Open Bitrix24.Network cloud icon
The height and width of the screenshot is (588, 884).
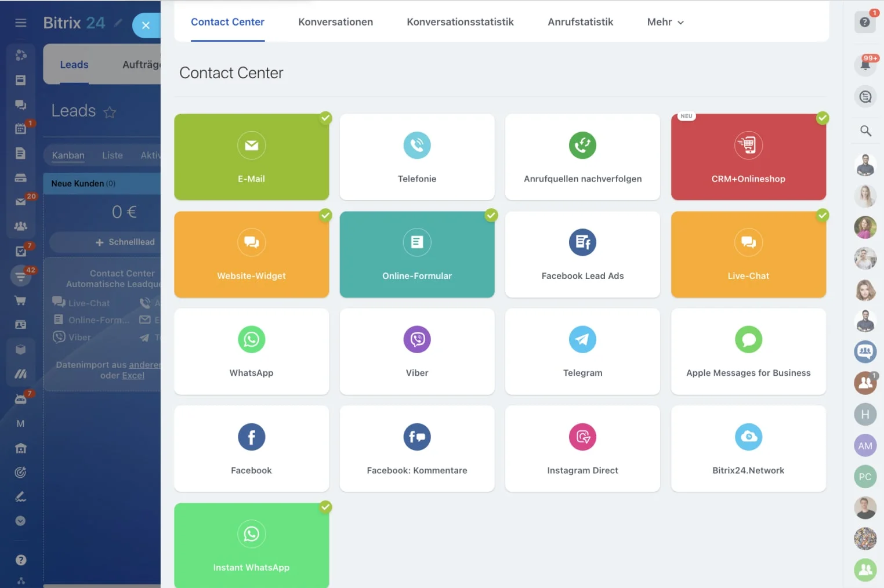pyautogui.click(x=748, y=437)
